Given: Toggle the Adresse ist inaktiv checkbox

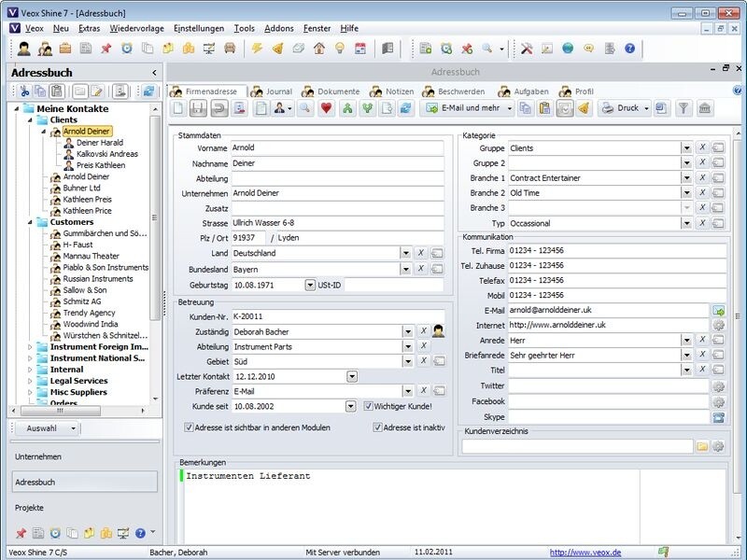Looking at the screenshot, I should tap(378, 427).
